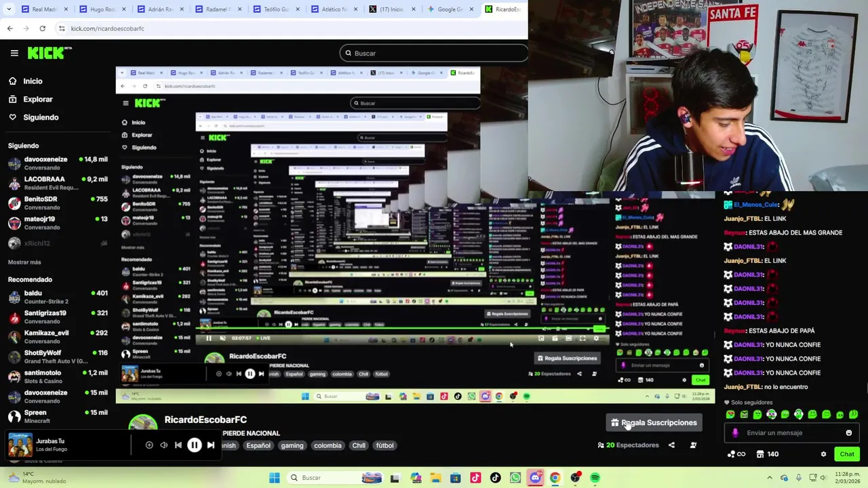The height and width of the screenshot is (488, 868).
Task: Open site info icon in the address bar
Action: point(62,28)
